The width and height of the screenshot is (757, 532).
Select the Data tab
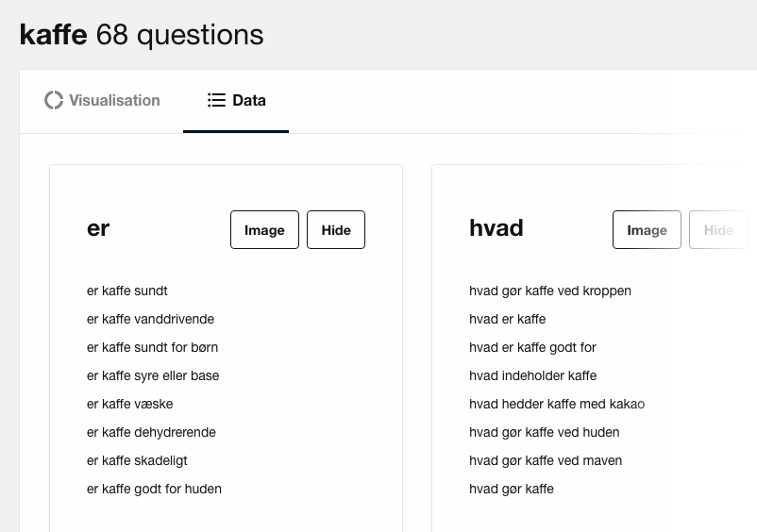click(237, 100)
